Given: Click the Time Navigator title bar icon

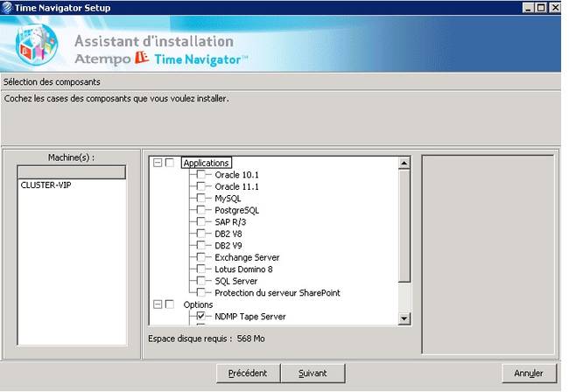Looking at the screenshot, I should [x=6, y=8].
